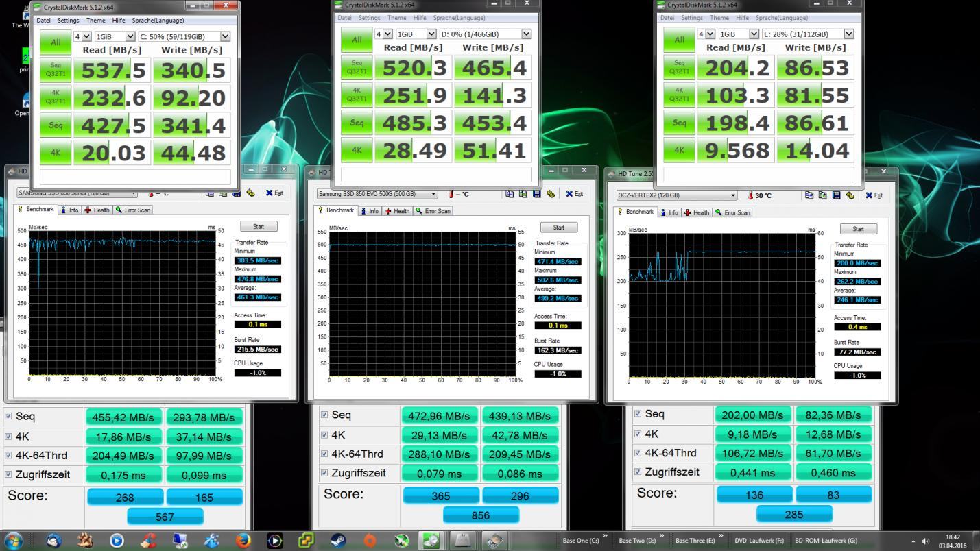The image size is (980, 551).
Task: Open Firefox from the taskbar
Action: (243, 540)
